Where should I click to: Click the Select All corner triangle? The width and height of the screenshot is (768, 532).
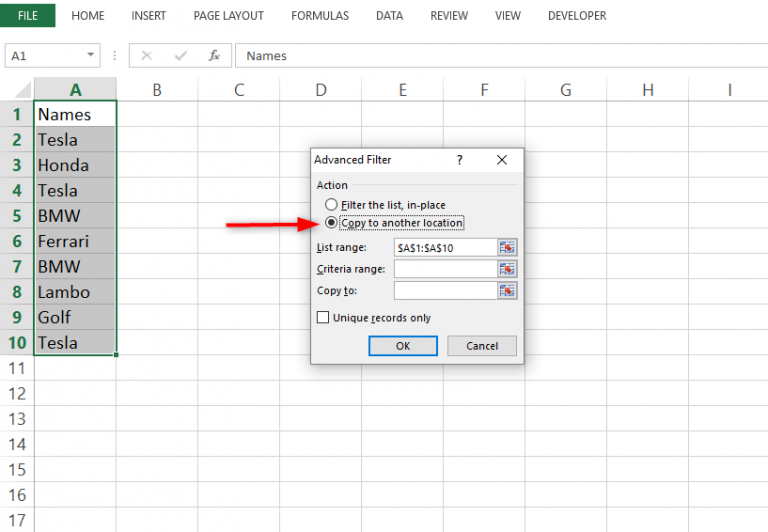[23, 90]
